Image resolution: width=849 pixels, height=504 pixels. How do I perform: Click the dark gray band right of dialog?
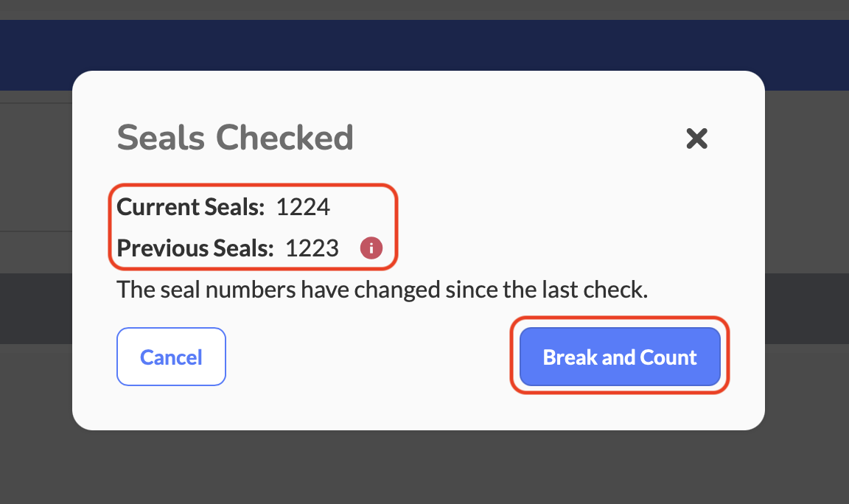[x=807, y=308]
